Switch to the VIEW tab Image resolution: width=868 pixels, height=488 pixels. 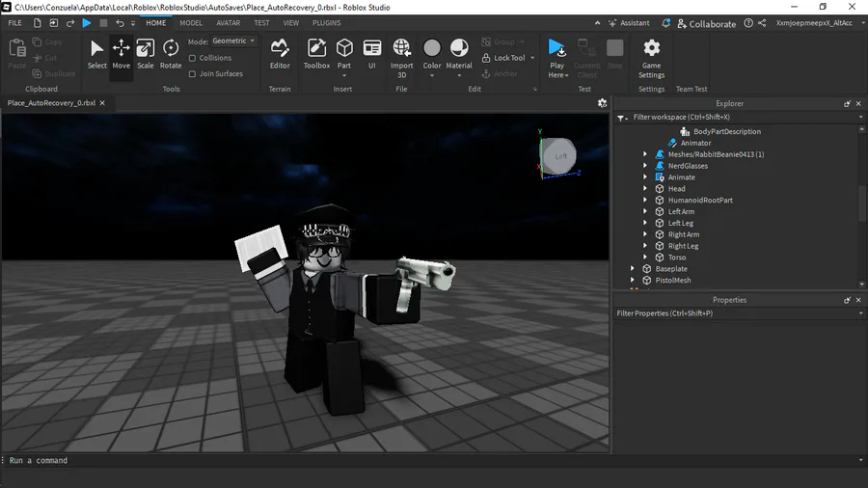(x=291, y=23)
